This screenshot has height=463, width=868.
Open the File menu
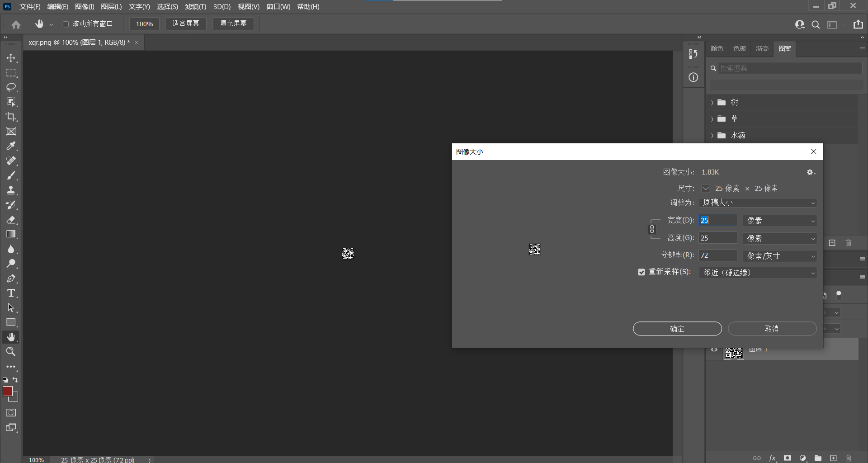[30, 7]
